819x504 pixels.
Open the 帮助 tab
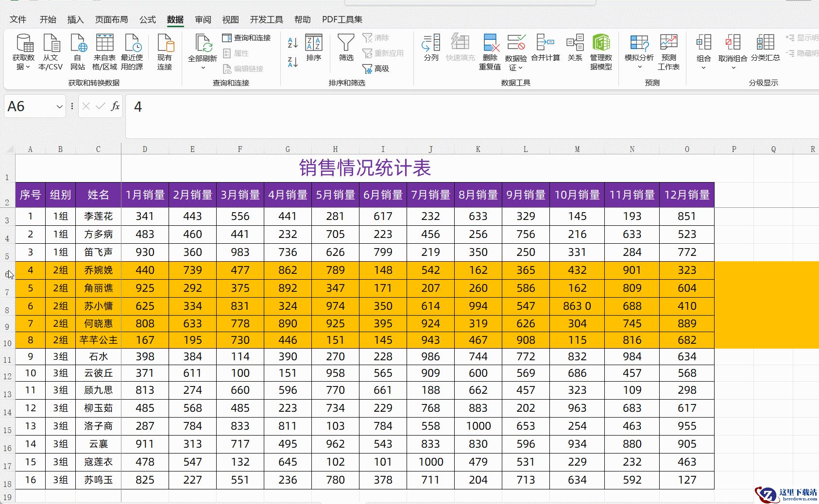click(x=303, y=19)
